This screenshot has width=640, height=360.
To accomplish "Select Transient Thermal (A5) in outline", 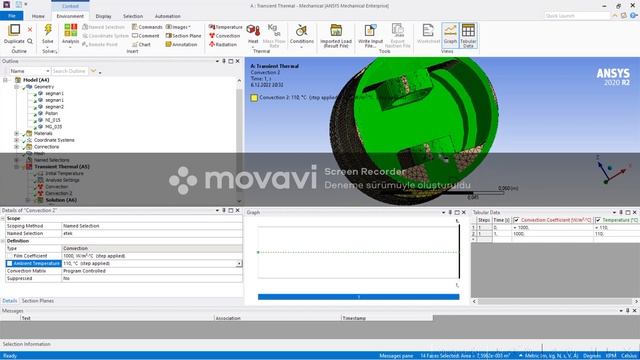I will point(62,167).
